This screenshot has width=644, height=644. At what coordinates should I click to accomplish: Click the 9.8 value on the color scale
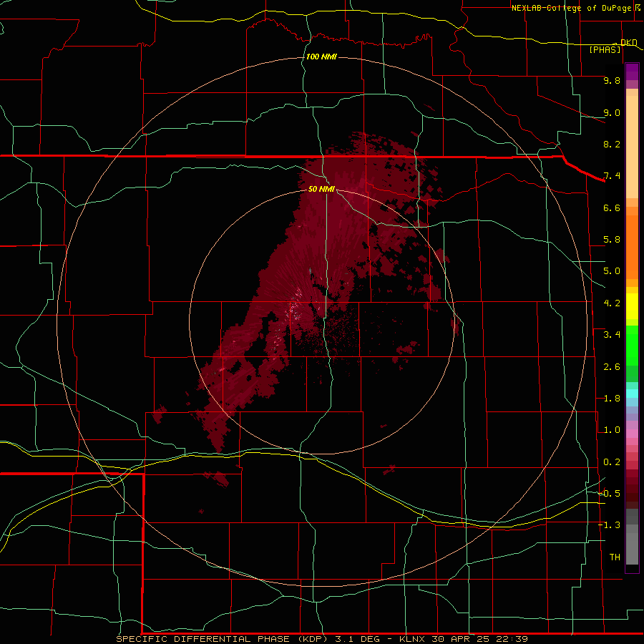point(612,80)
